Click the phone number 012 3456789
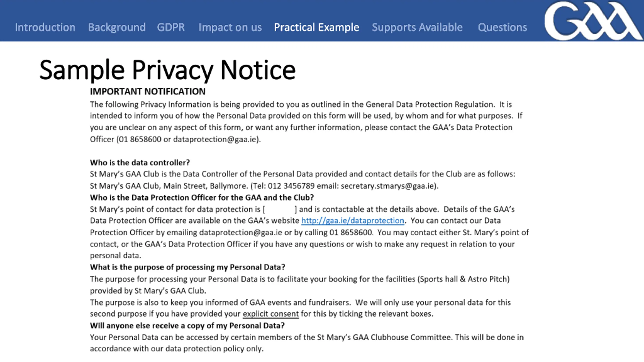The height and width of the screenshot is (362, 644). [x=291, y=186]
